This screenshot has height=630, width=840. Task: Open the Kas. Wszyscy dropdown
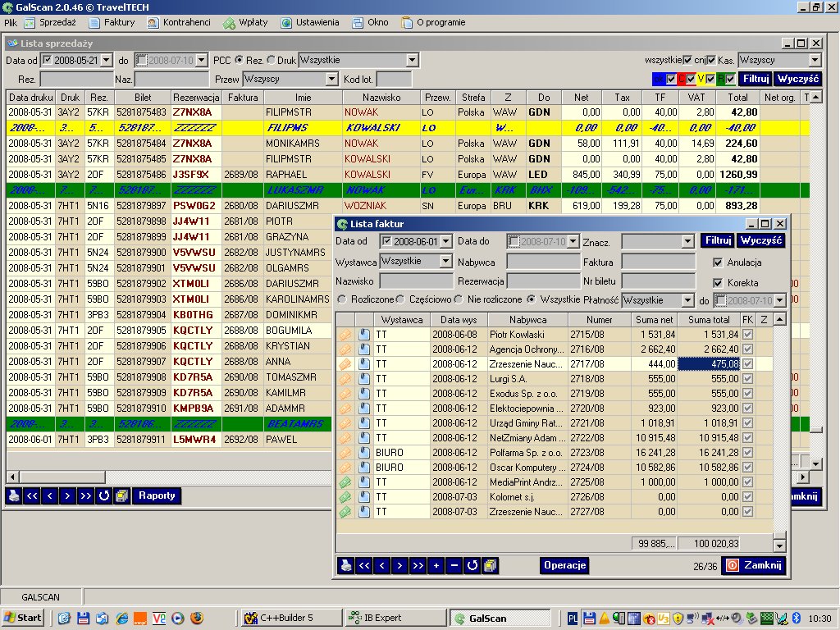[x=815, y=60]
